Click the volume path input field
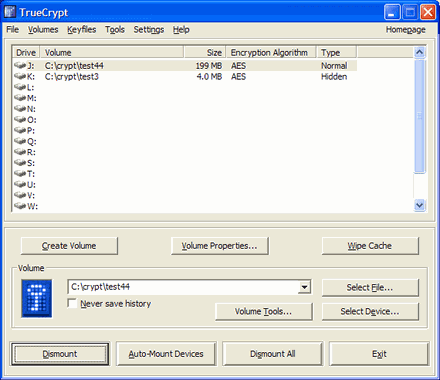The image size is (440, 380). click(x=183, y=287)
